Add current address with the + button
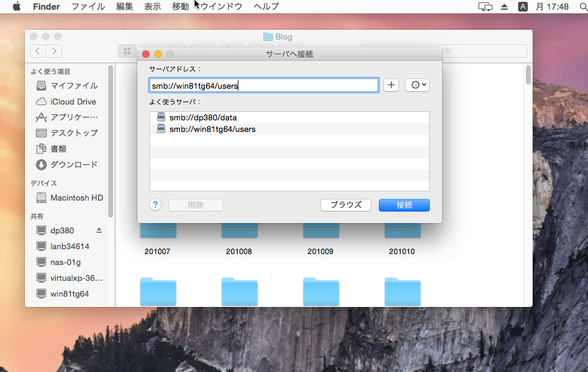Screen dimensions: 588x372 coord(390,84)
